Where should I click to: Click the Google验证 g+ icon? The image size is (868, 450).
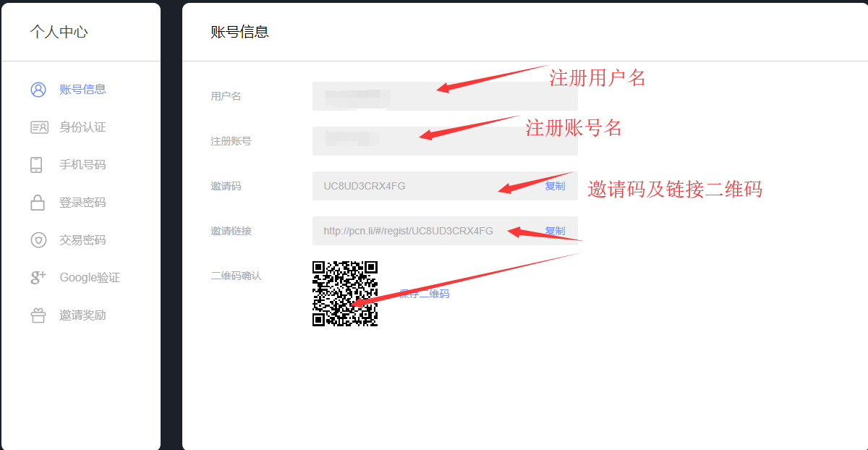38,277
